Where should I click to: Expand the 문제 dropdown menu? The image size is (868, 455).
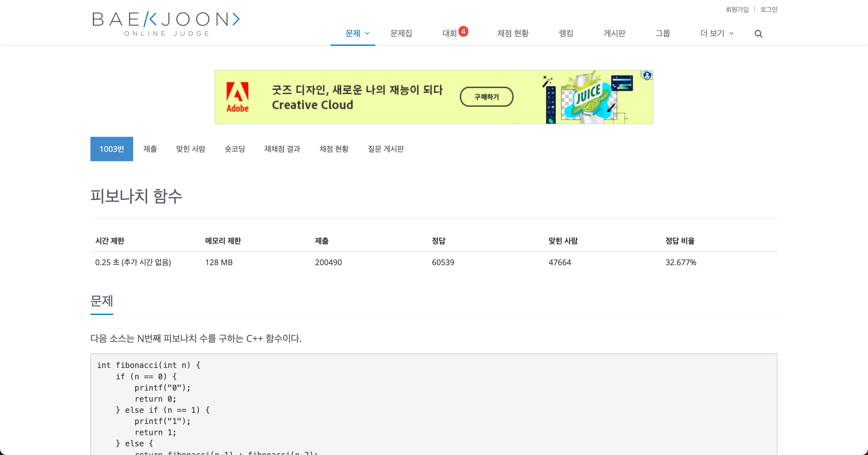tap(357, 33)
